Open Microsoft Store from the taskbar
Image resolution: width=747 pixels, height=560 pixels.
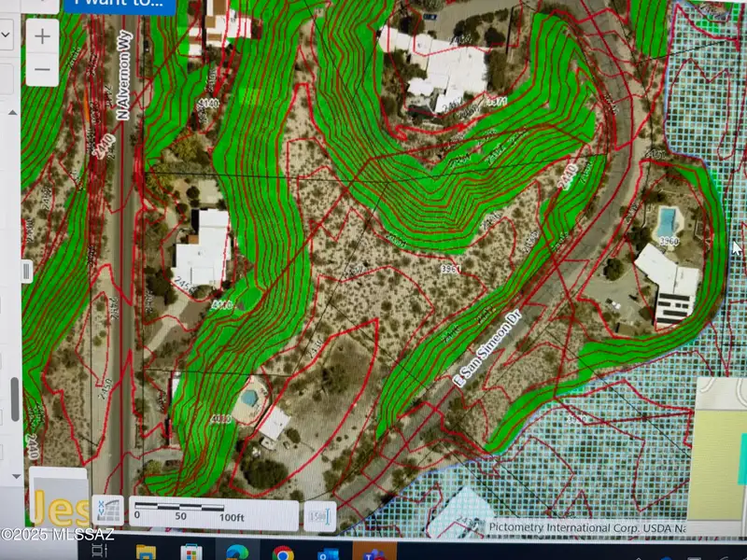(x=191, y=553)
